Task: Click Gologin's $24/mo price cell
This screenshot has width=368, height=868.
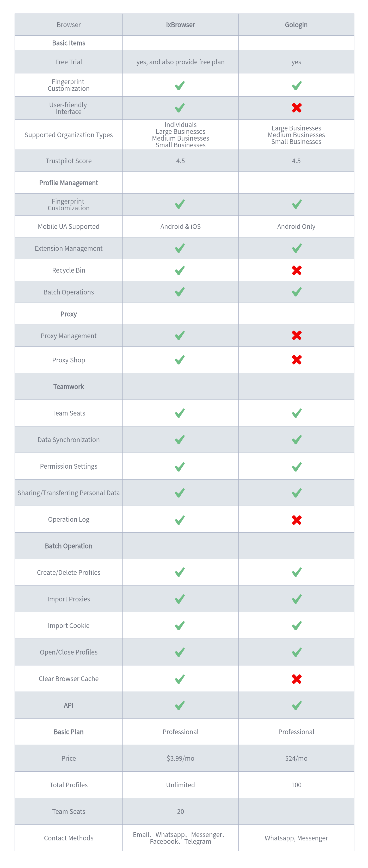Action: [296, 758]
